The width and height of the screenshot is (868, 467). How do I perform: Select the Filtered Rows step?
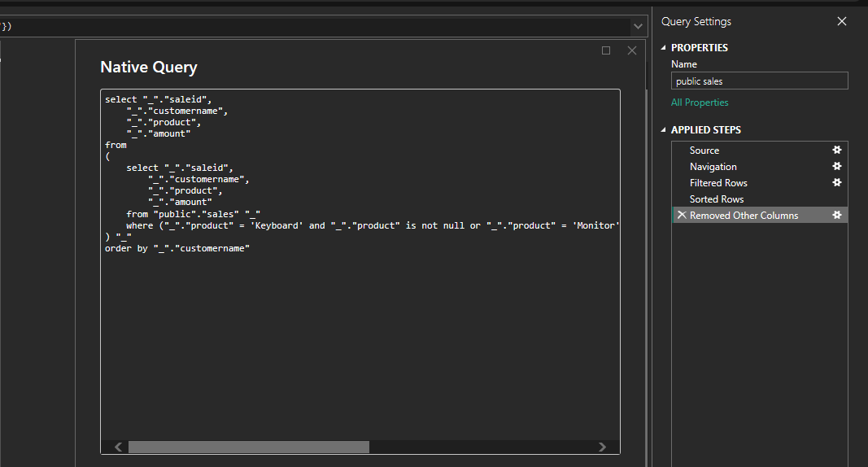[x=718, y=183]
